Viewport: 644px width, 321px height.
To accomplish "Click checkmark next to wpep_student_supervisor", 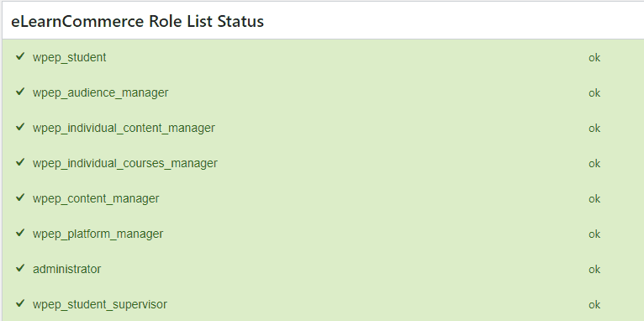I will (x=20, y=303).
